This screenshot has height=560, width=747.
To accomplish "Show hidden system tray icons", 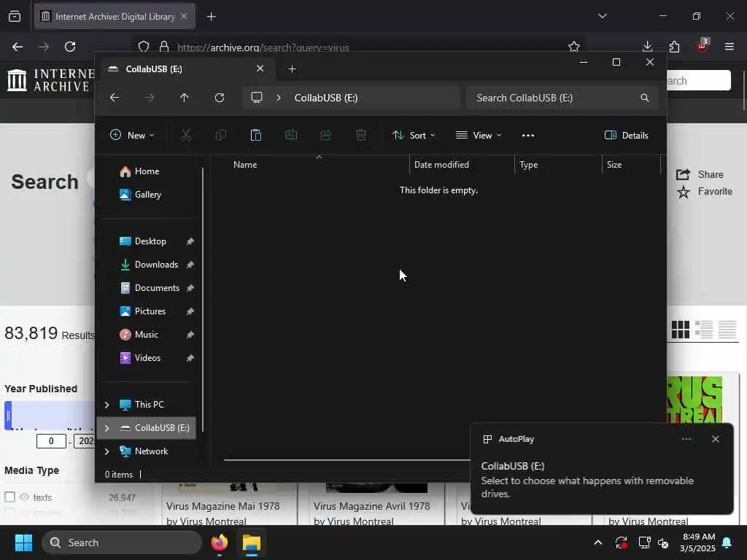I will [x=598, y=542].
